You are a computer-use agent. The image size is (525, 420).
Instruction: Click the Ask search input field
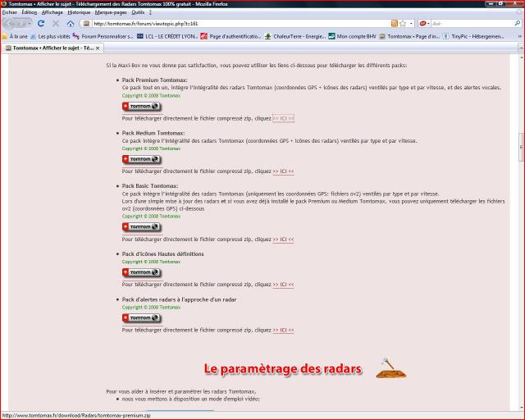point(472,24)
